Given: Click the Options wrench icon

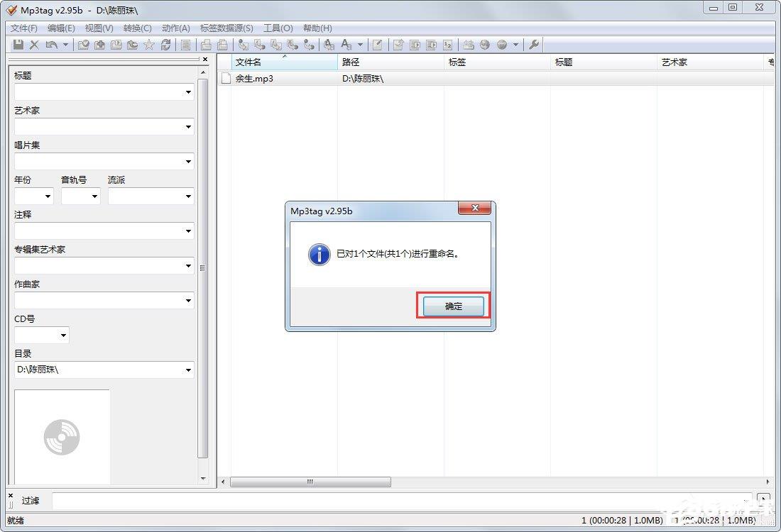Looking at the screenshot, I should pyautogui.click(x=533, y=45).
